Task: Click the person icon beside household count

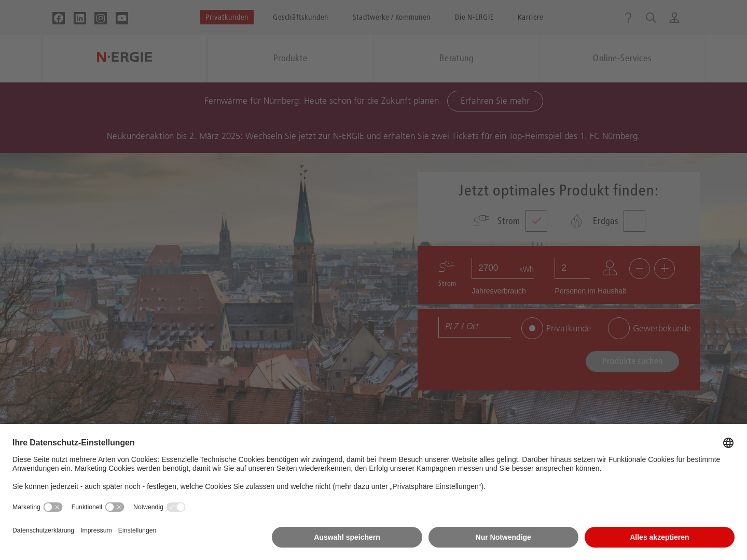Action: click(610, 268)
